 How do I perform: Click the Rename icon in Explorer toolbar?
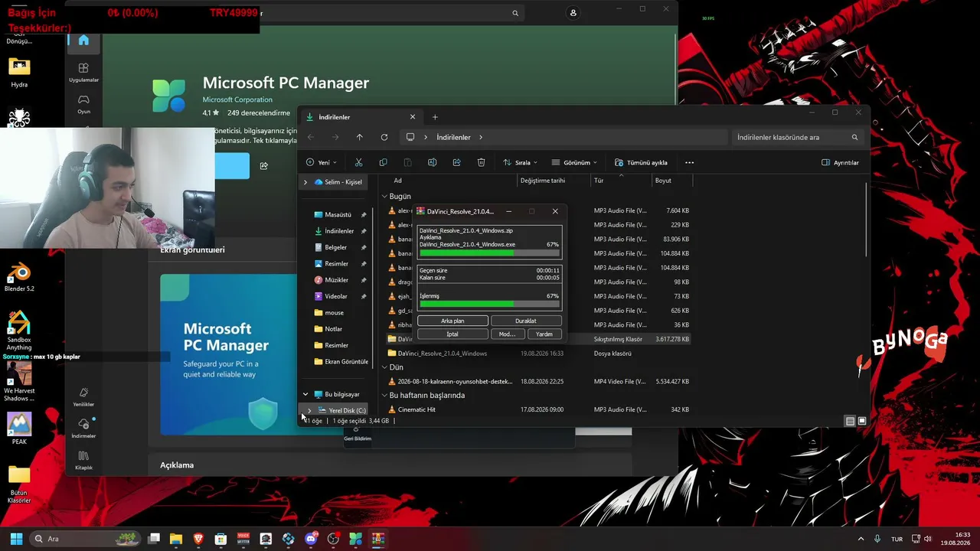click(x=432, y=162)
